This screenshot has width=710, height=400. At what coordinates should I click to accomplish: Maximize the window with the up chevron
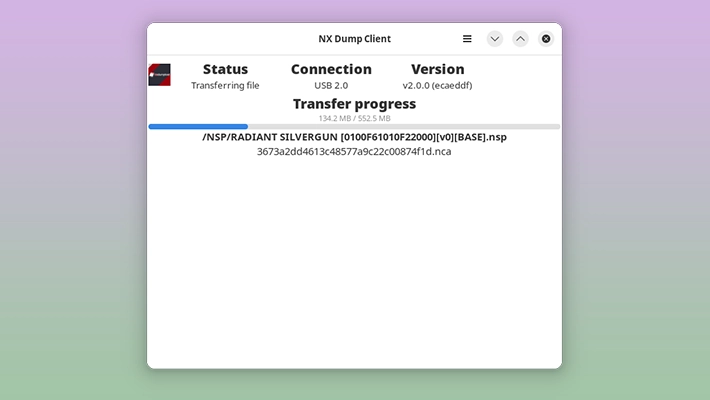(x=520, y=39)
